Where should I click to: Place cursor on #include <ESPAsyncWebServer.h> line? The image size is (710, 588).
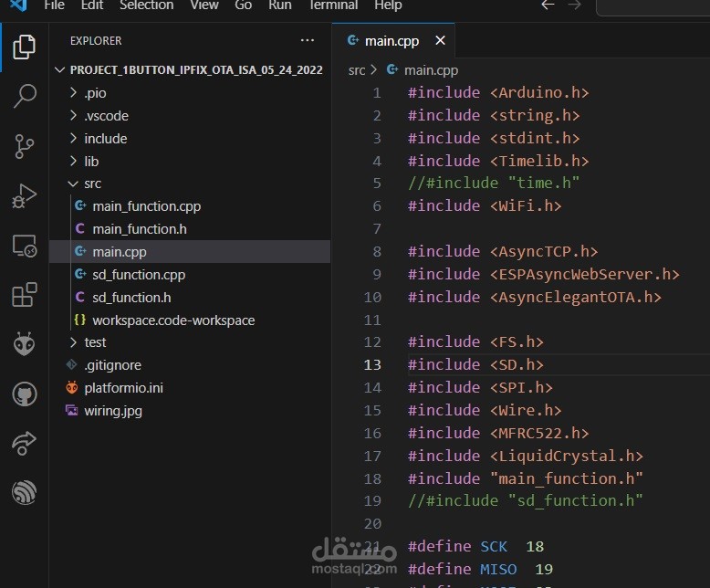pyautogui.click(x=543, y=274)
